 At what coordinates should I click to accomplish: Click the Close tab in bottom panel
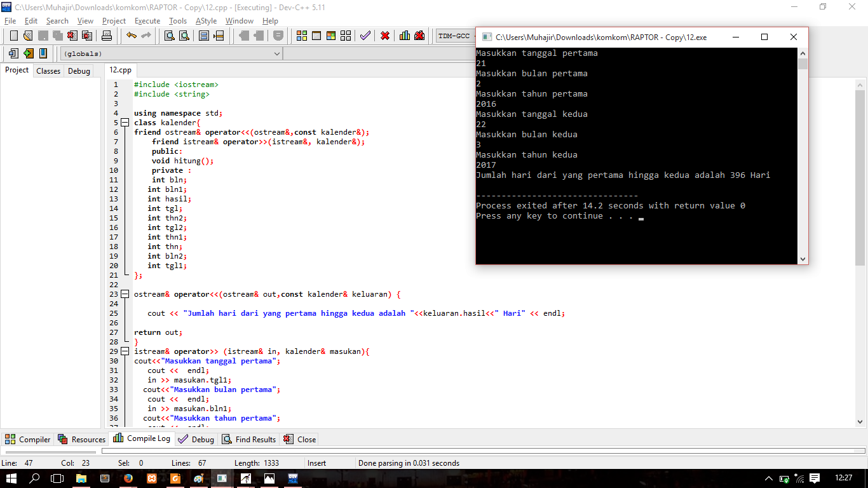(300, 439)
